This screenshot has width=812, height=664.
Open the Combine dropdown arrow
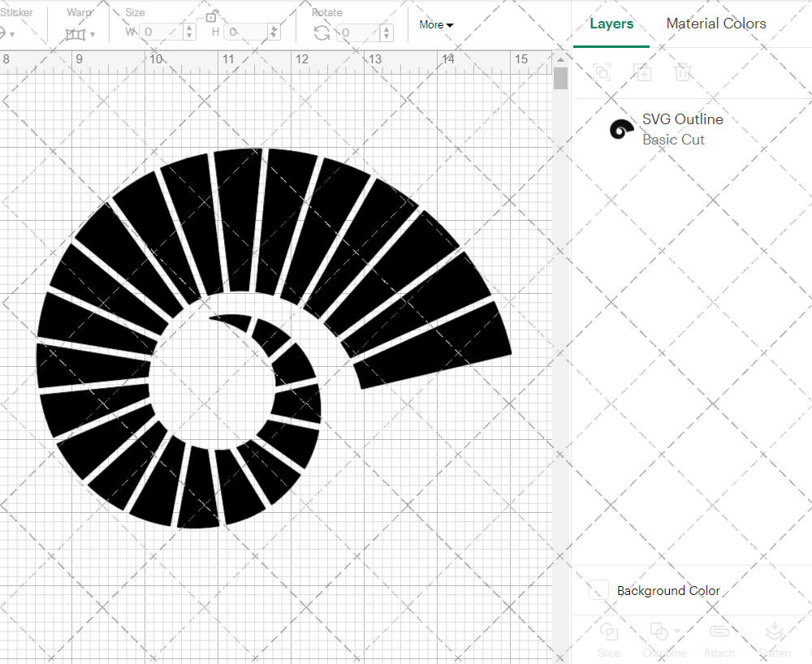tap(677, 631)
